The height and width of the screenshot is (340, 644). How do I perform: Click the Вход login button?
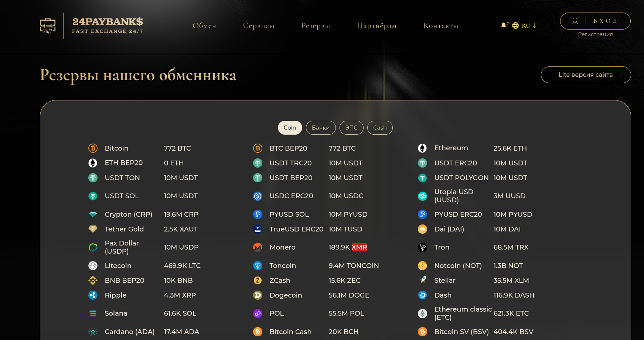(x=595, y=21)
